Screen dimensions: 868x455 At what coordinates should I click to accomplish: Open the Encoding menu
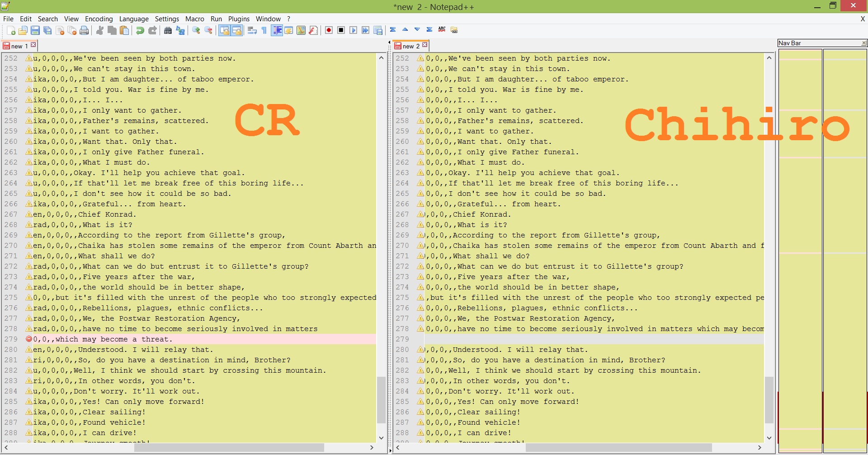[x=99, y=19]
